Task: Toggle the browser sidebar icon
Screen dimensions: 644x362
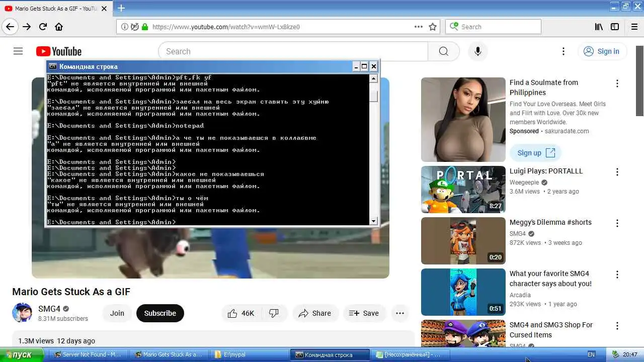Action: pyautogui.click(x=615, y=27)
